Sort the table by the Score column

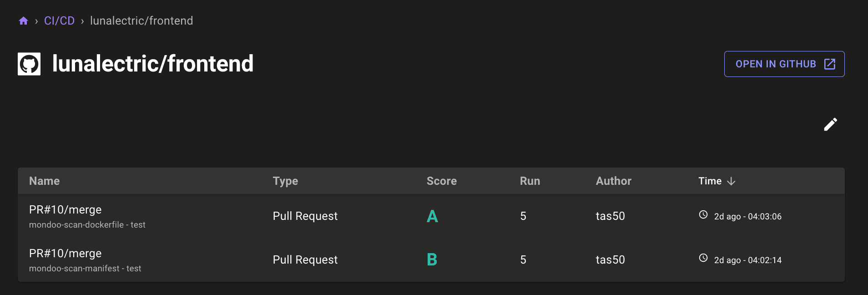[442, 181]
